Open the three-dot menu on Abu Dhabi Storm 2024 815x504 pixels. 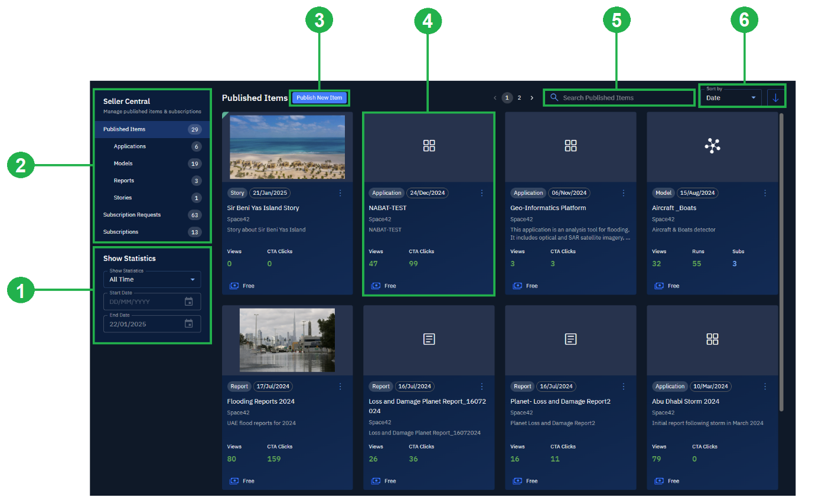[765, 387]
